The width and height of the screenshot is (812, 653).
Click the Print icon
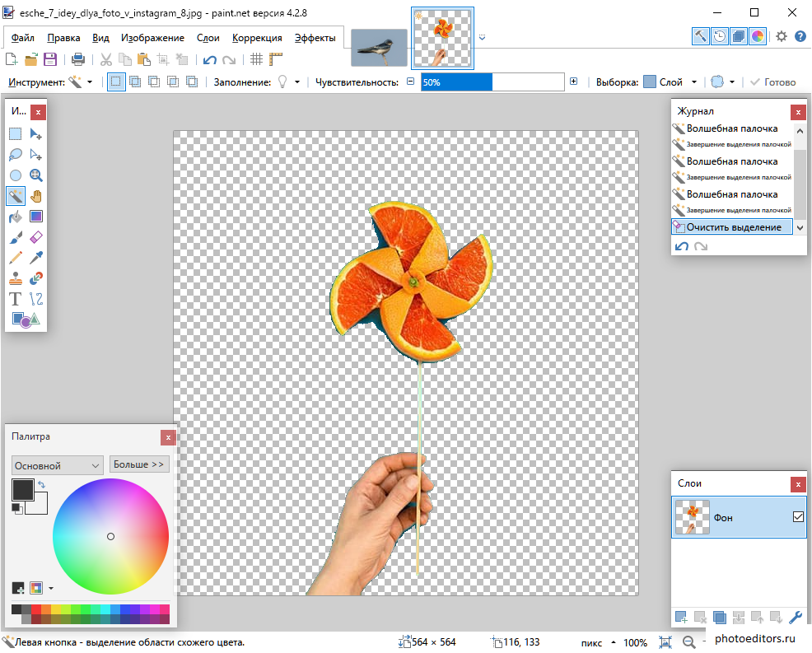pyautogui.click(x=78, y=59)
